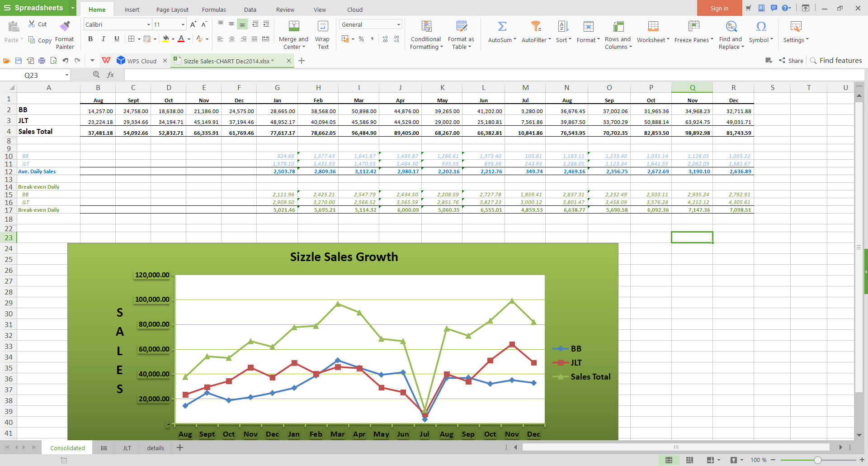Open the font size 11 dropdown
This screenshot has width=868, height=466.
pyautogui.click(x=183, y=24)
